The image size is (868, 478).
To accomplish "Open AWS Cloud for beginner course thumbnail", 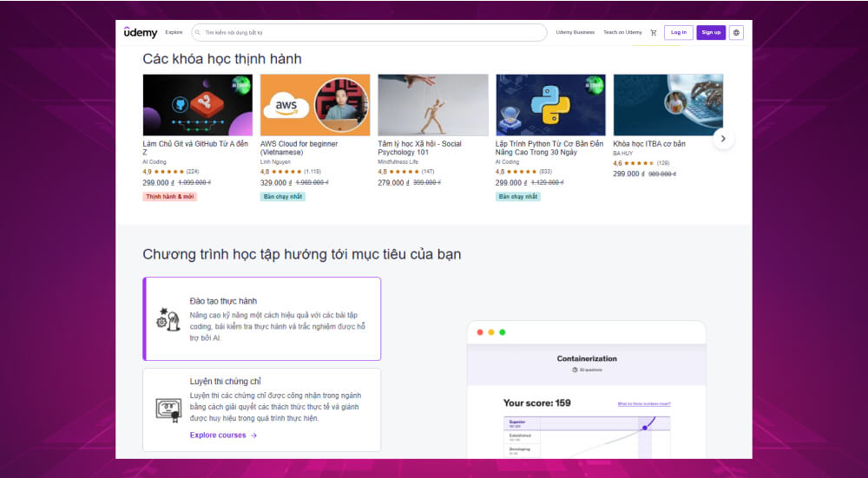I will pos(315,105).
